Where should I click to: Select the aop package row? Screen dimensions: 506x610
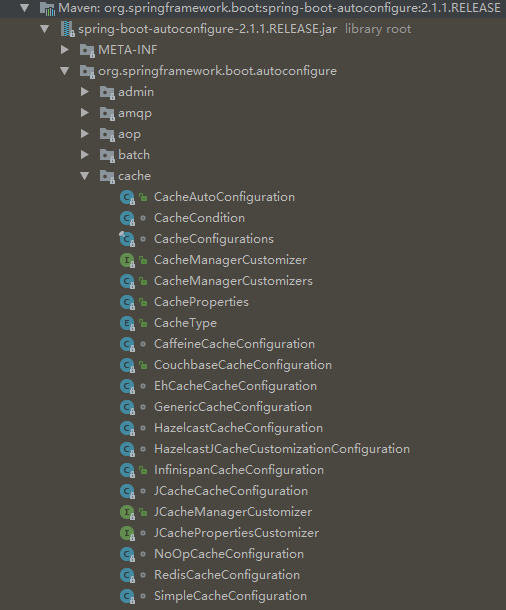coord(129,134)
